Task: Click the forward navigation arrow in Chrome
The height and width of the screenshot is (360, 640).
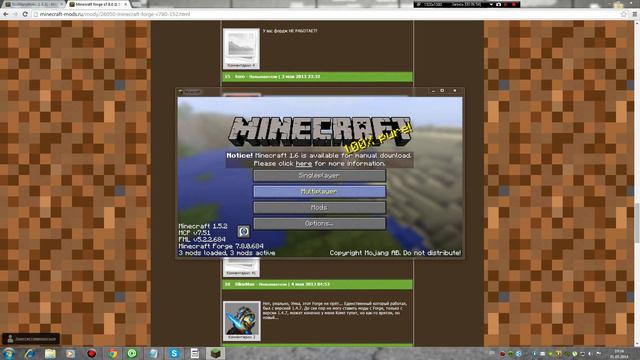Action: (15, 14)
